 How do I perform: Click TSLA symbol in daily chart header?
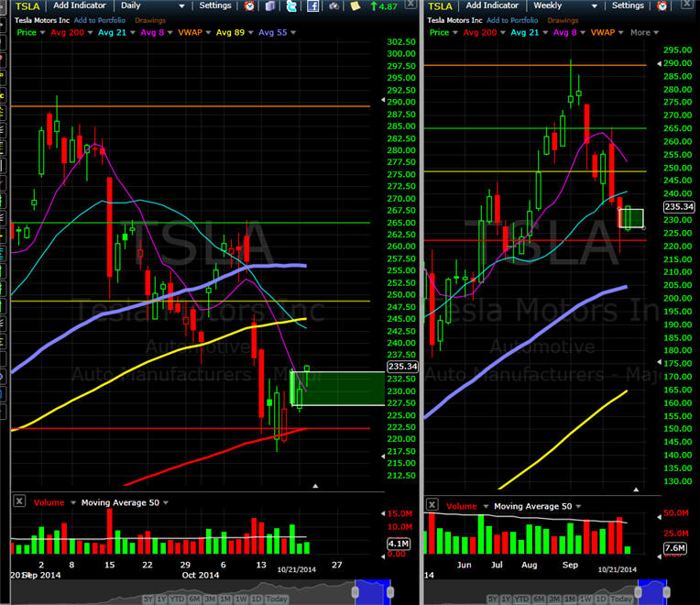[27, 6]
